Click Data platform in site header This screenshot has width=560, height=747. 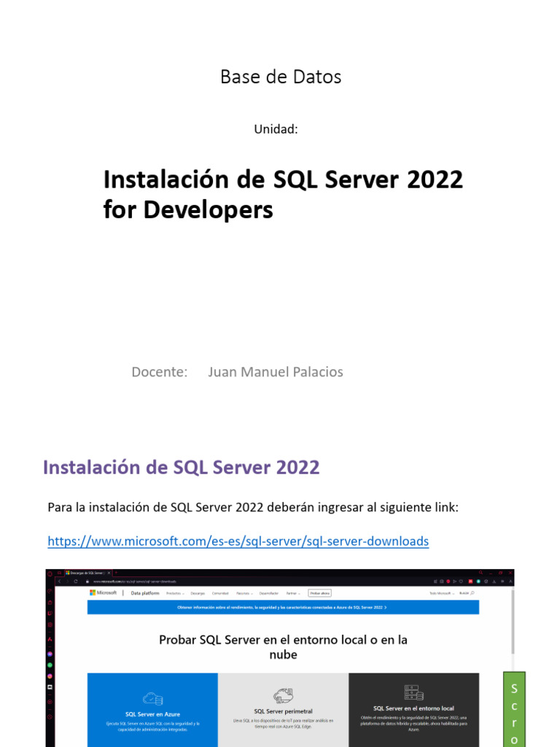(x=145, y=593)
